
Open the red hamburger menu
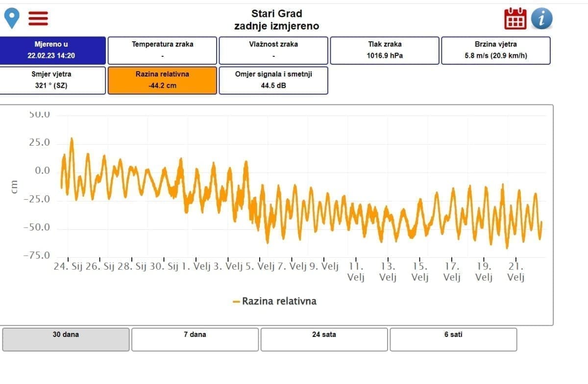click(x=38, y=18)
